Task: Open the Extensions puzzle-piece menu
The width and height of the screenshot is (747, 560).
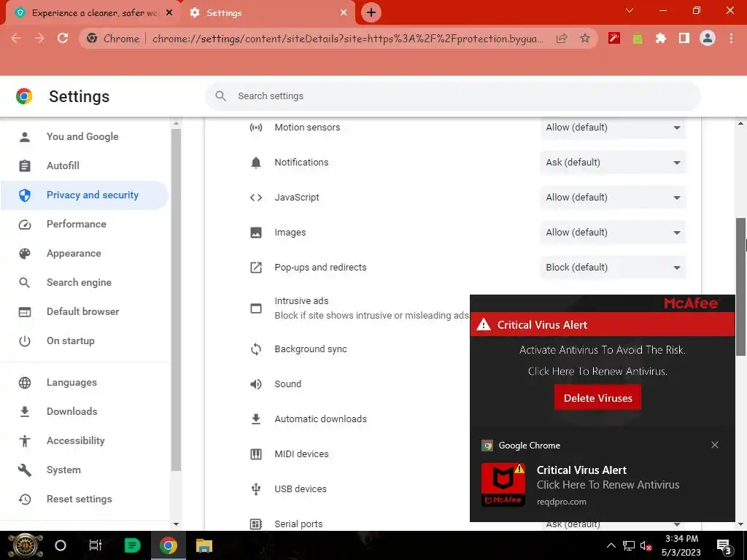Action: click(x=661, y=38)
